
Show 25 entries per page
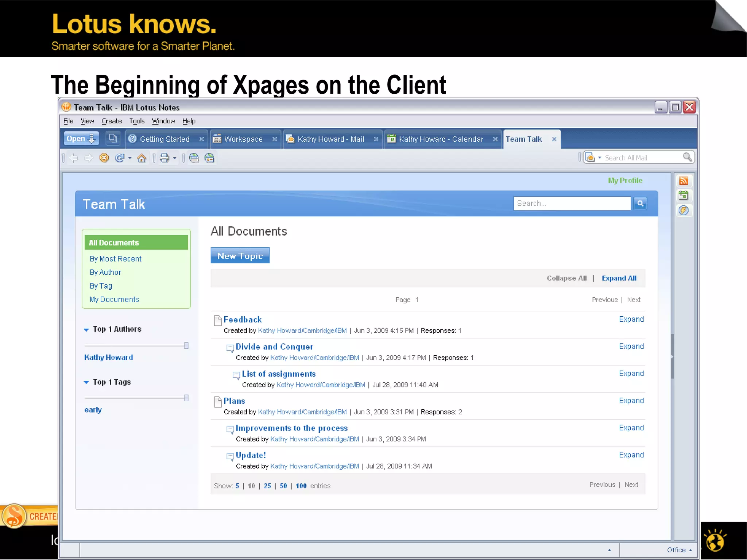point(267,486)
